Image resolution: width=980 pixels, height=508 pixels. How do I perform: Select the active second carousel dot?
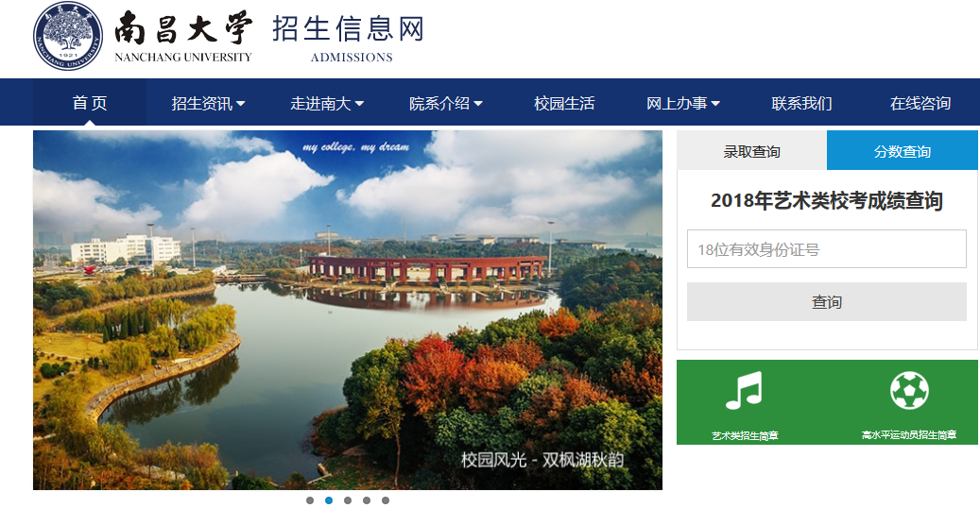click(x=329, y=500)
